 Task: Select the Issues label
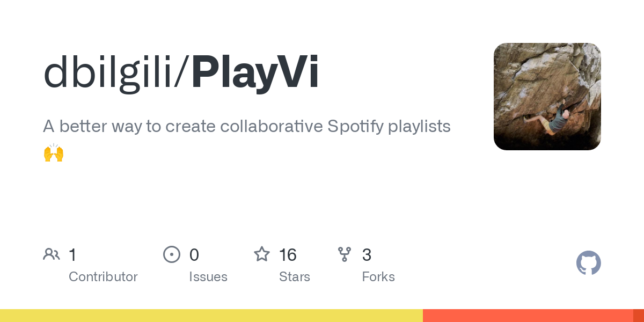click(x=208, y=277)
